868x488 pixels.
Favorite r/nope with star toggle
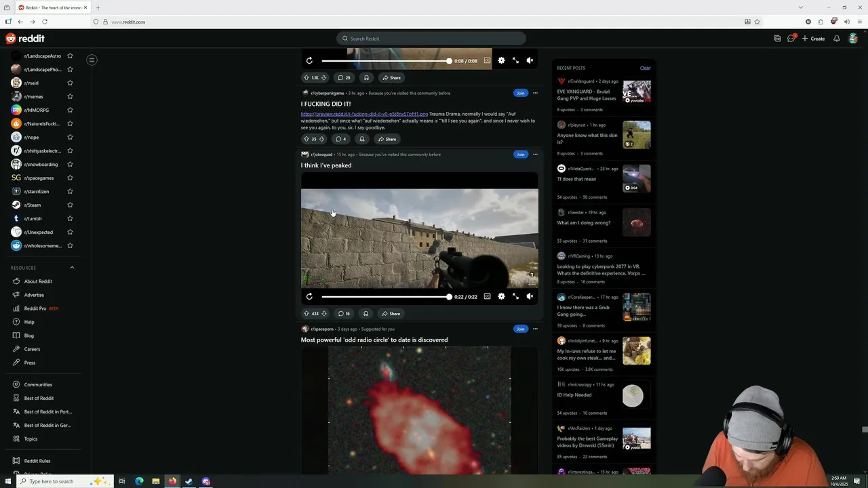point(70,137)
